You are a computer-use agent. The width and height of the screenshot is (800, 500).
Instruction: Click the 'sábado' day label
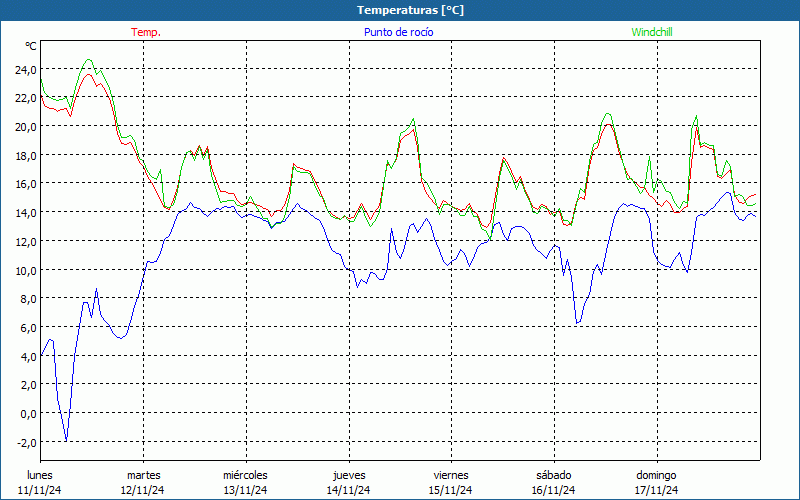point(554,476)
